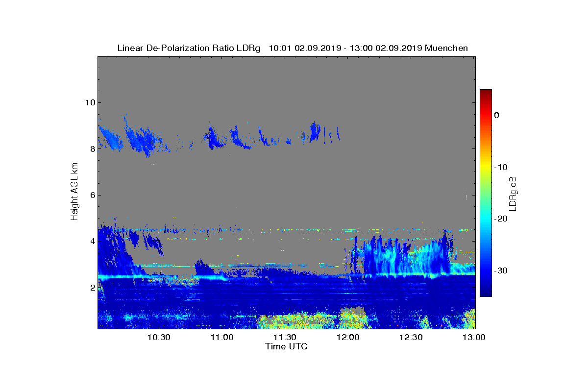Screen dimensions: 588x392
Task: Click the Time UTC axis title
Action: pyautogui.click(x=287, y=346)
